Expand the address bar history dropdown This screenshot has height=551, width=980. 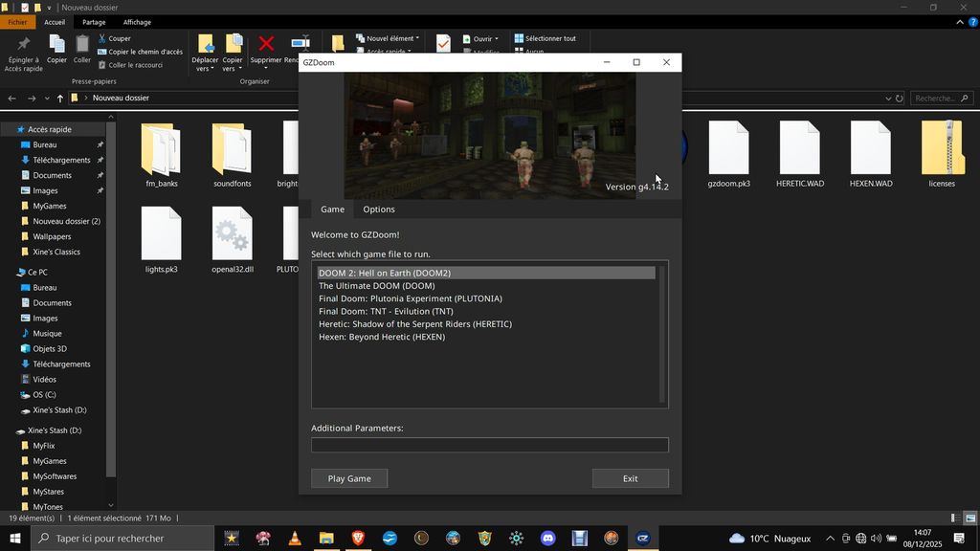887,99
